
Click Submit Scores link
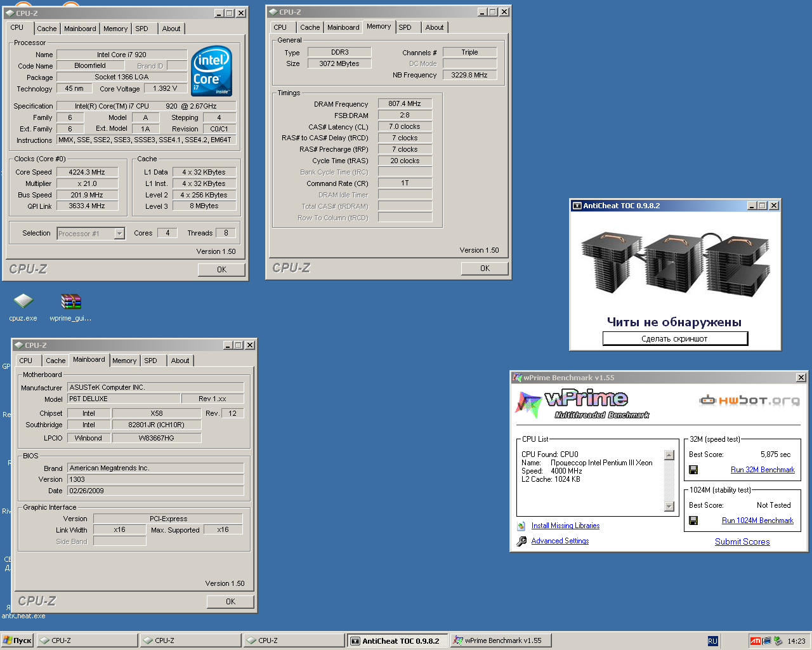(742, 541)
